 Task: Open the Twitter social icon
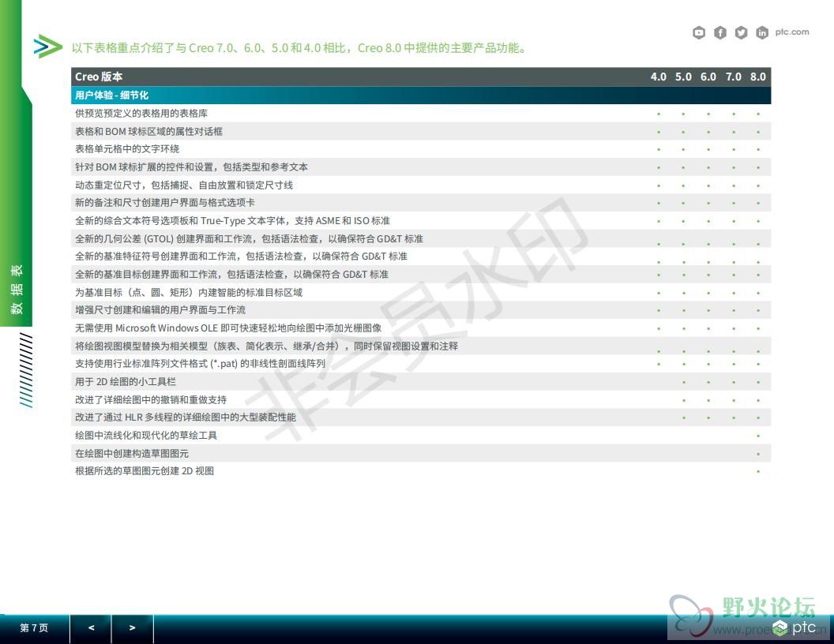[x=741, y=33]
